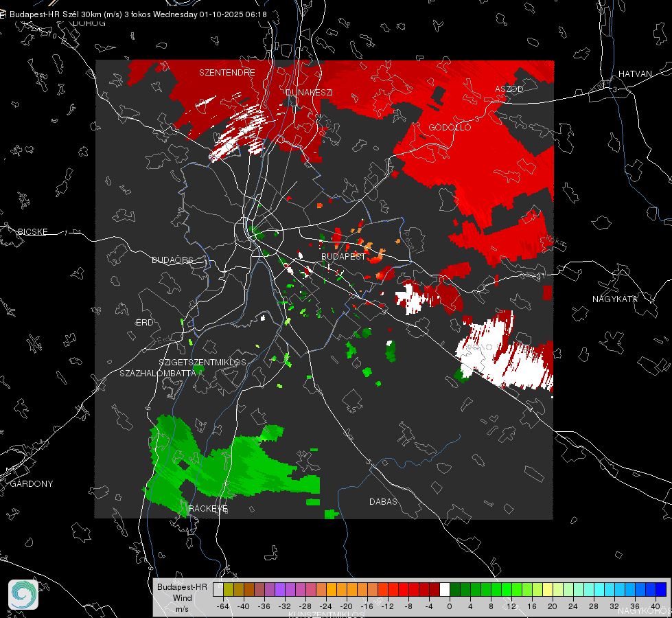Click the Budapest-HR legend title
672x618 pixels.
click(x=182, y=586)
